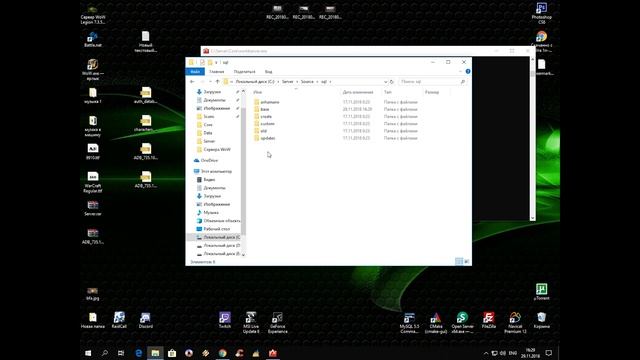This screenshot has width=640, height=360.
Task: Click navigation pane scrollbar up arrow
Action: 243,91
